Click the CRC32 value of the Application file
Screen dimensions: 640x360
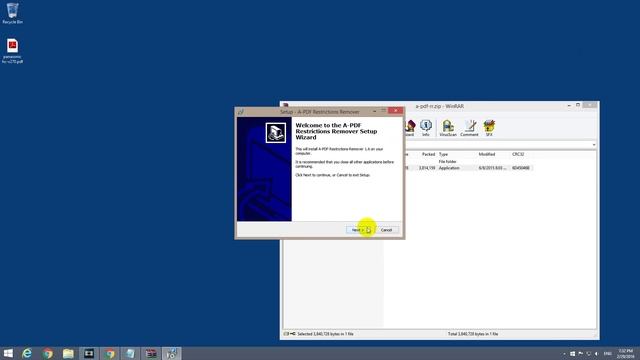(x=521, y=168)
